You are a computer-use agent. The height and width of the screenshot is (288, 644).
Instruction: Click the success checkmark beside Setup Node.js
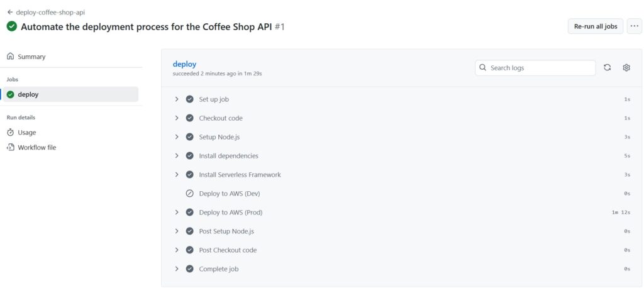pos(189,137)
